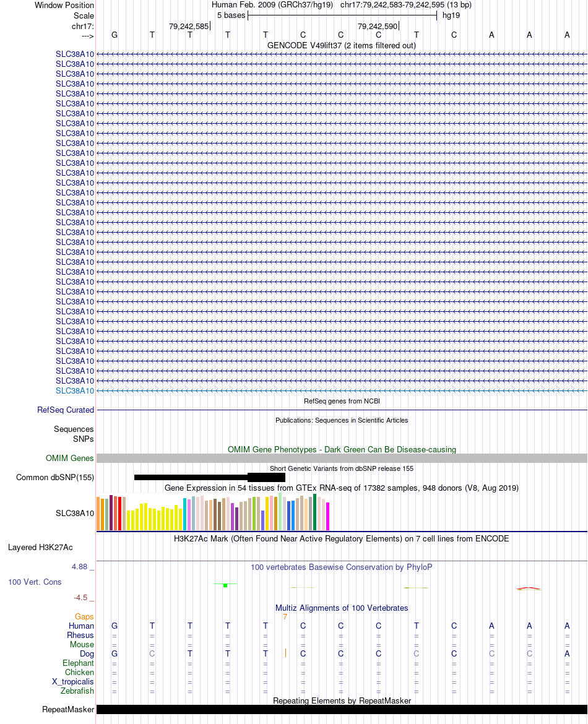Image resolution: width=588 pixels, height=724 pixels.
Task: Click the Mouse alignment row label
Action: pos(82,644)
